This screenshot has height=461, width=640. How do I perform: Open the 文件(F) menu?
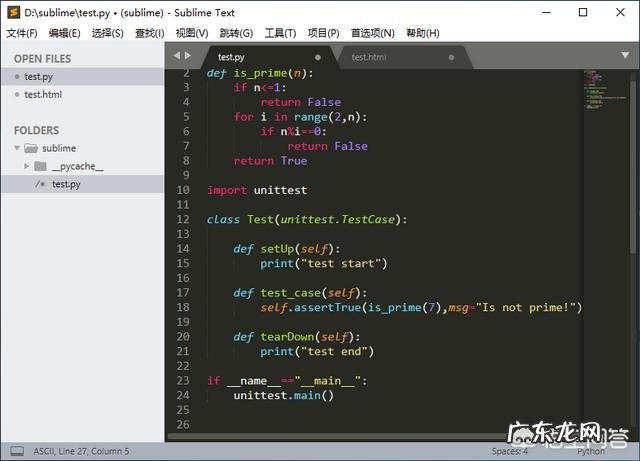pyautogui.click(x=22, y=33)
